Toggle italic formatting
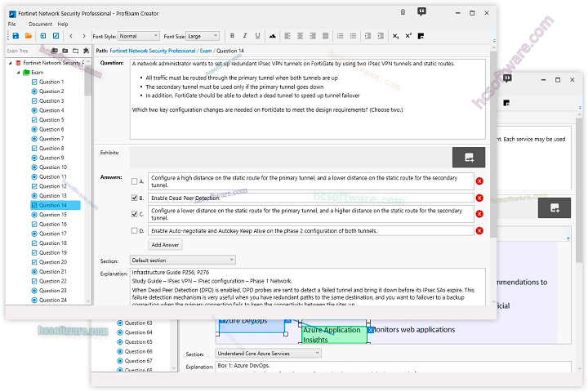The width and height of the screenshot is (588, 392). pos(245,36)
